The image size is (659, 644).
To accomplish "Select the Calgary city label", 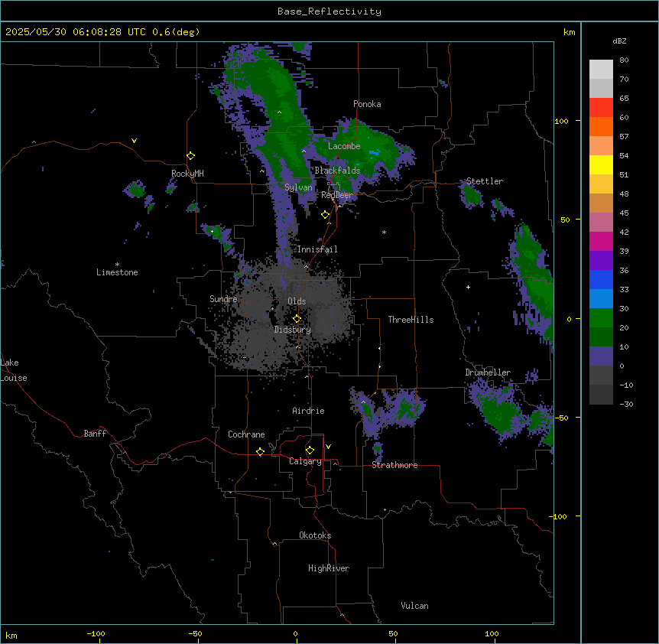I will tap(305, 461).
